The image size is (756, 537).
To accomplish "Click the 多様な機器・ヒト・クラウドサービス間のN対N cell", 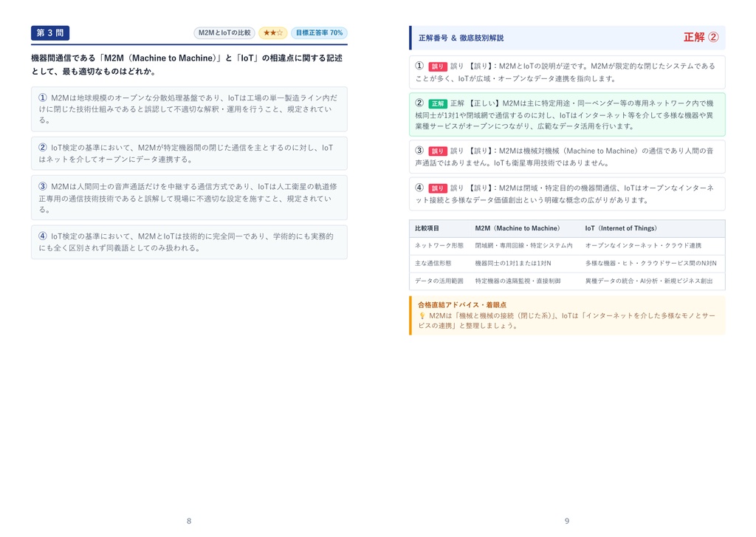I will point(651,264).
